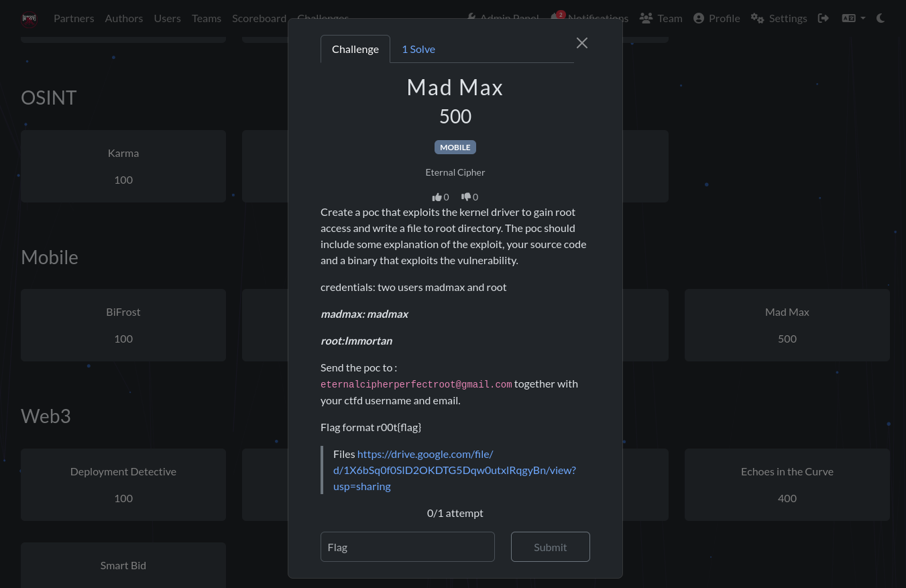Click the Flag input field

point(407,547)
